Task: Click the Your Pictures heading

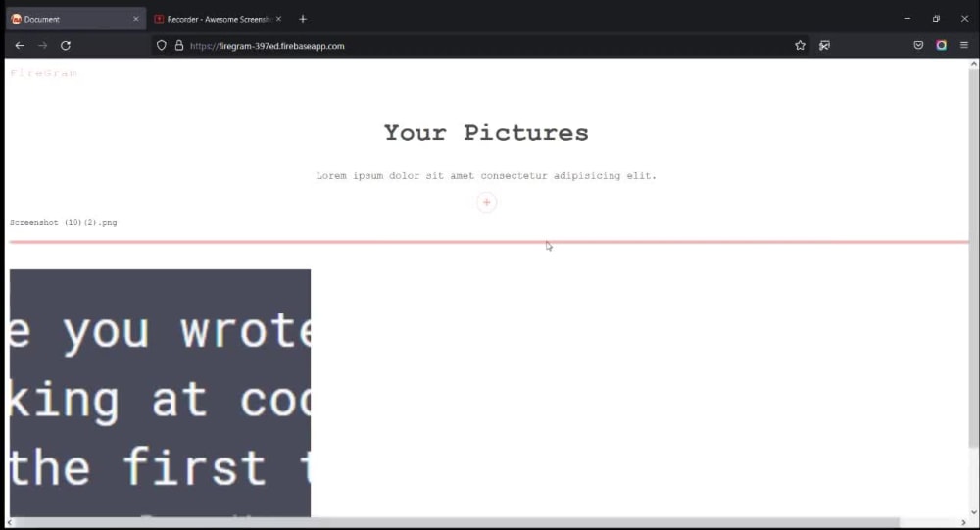Action: click(486, 132)
